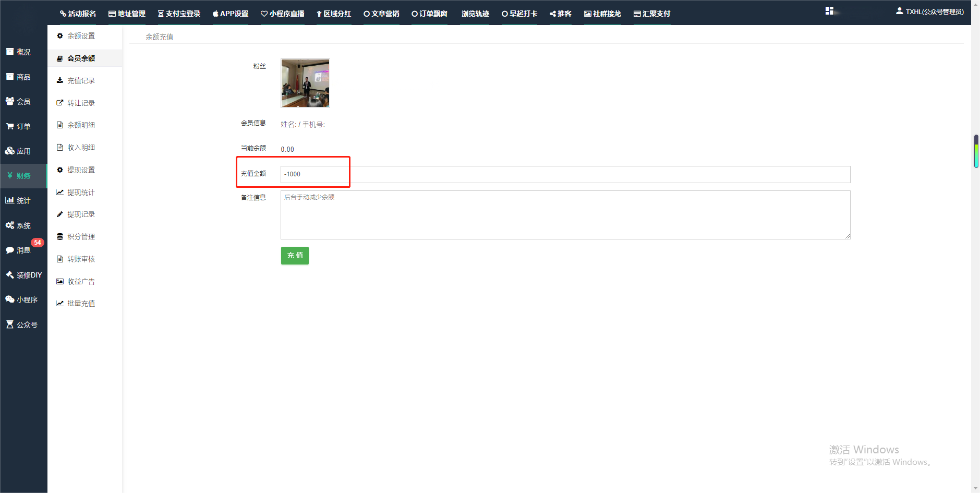The image size is (980, 493).
Task: Click the grid apps icon in header
Action: (829, 11)
